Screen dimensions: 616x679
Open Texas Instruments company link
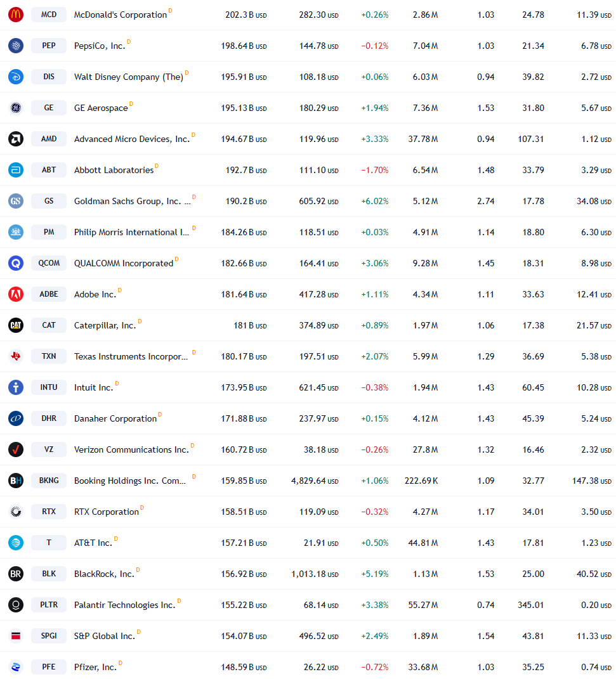(x=131, y=356)
